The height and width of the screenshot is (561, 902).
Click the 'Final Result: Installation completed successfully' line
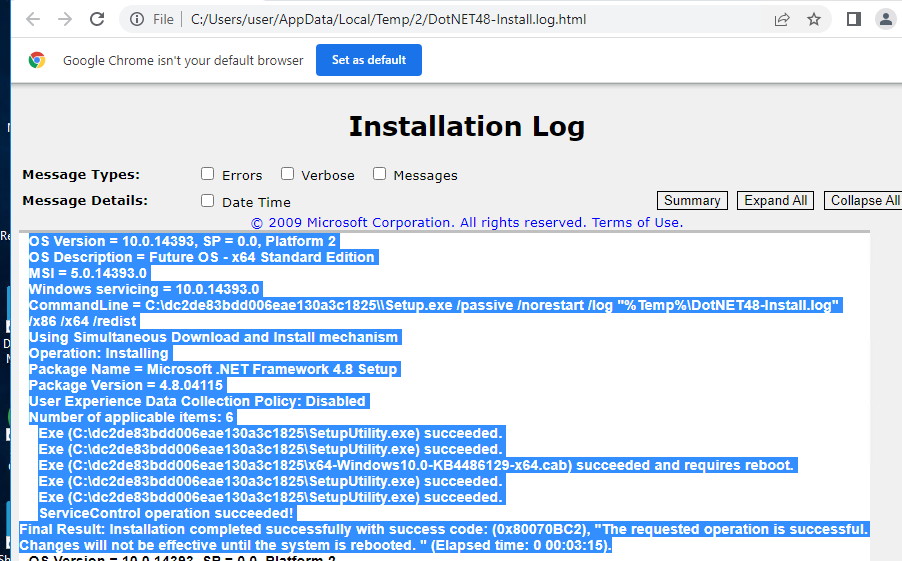coord(444,537)
